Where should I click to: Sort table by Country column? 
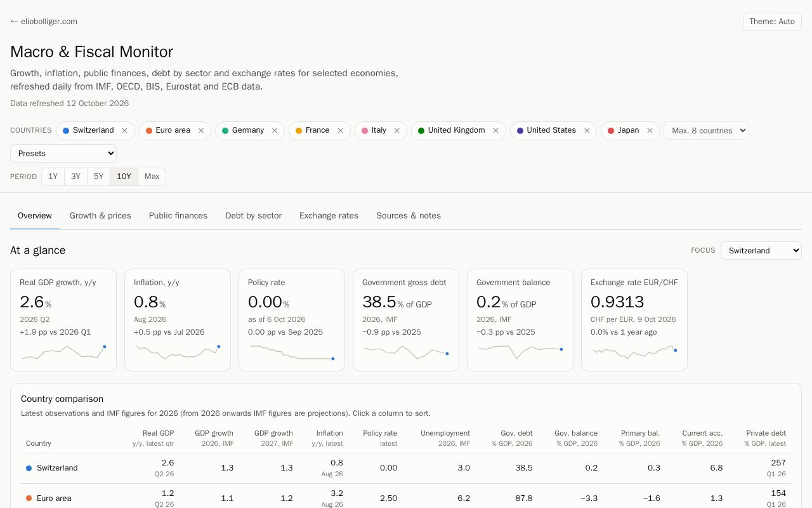coord(39,443)
